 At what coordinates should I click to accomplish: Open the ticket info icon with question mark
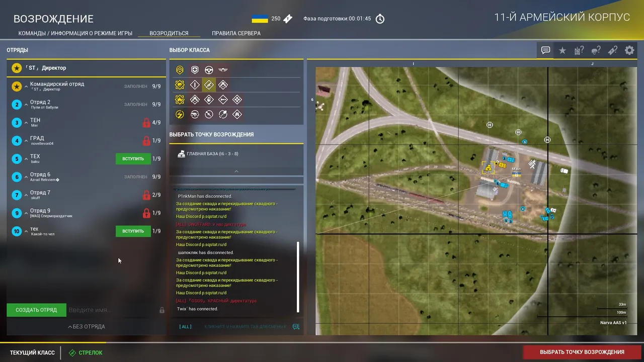pyautogui.click(x=613, y=50)
